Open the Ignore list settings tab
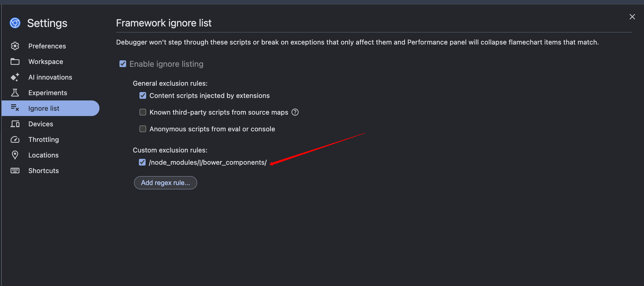 click(51, 108)
